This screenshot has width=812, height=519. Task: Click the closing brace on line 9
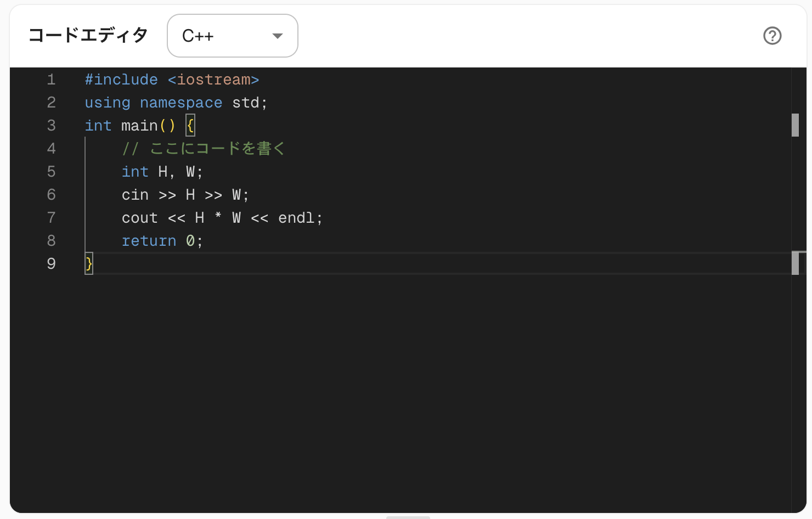89,264
